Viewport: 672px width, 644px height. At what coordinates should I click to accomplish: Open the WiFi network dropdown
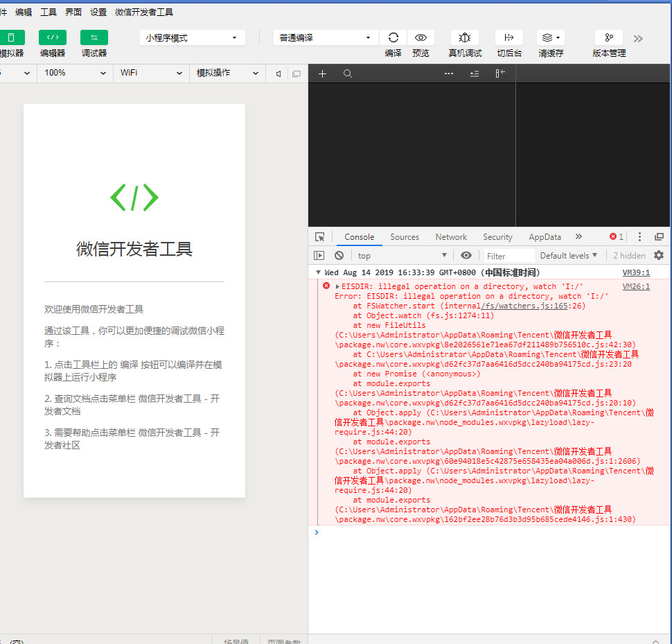coord(151,73)
